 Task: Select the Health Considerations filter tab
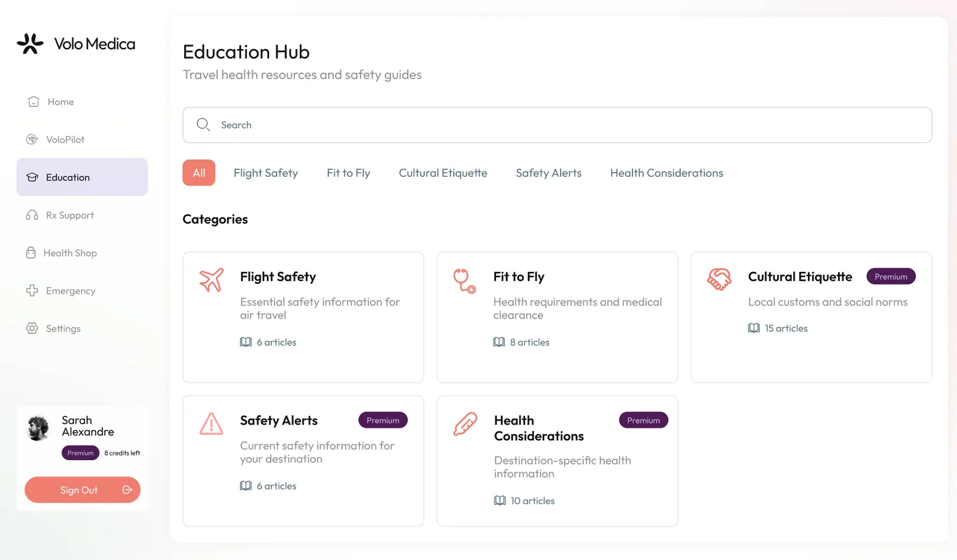[666, 173]
